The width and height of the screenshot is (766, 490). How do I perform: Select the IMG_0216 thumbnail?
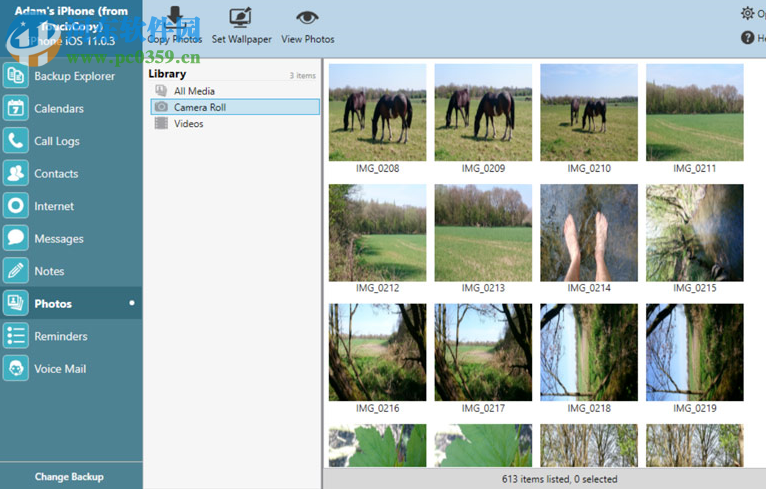tap(378, 352)
